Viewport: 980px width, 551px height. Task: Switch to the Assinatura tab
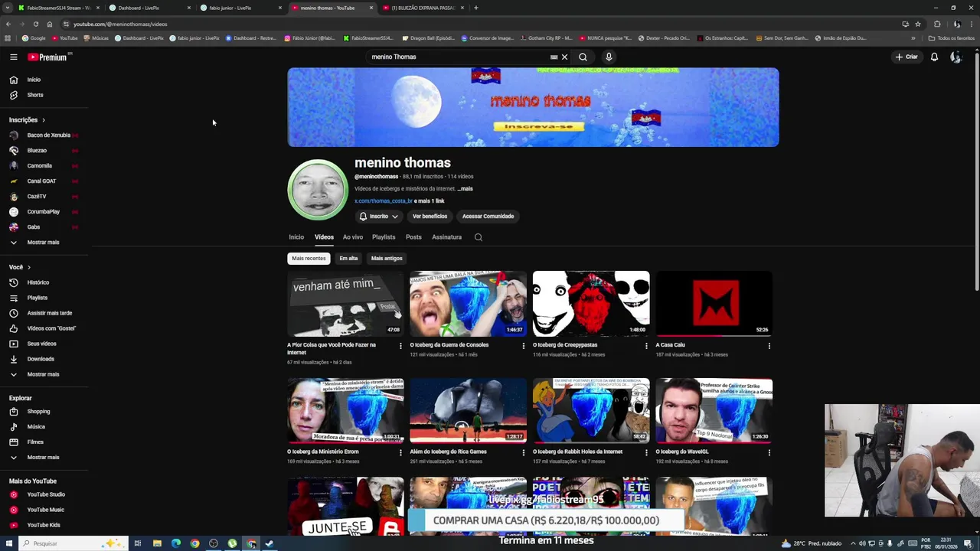click(446, 237)
